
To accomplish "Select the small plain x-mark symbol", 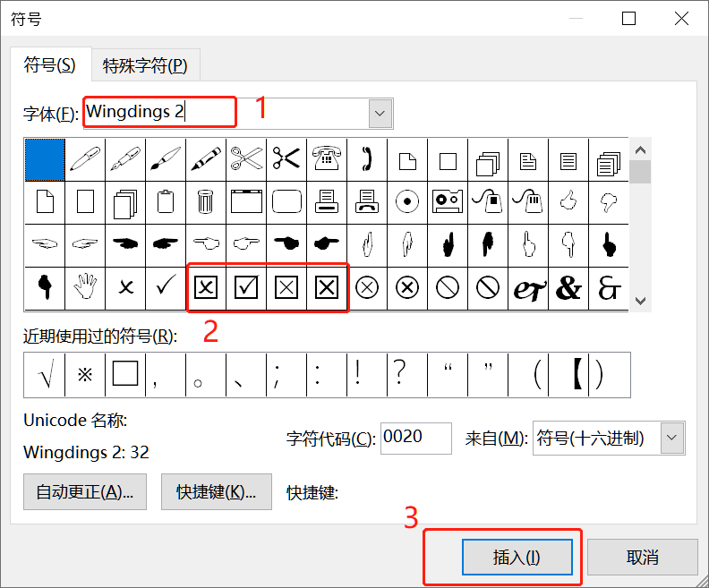I will 125,288.
